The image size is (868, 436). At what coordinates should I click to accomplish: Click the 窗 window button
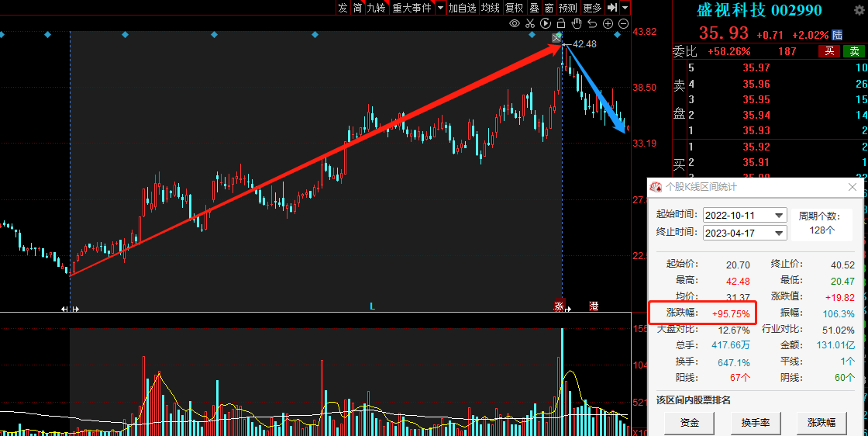coord(549,8)
